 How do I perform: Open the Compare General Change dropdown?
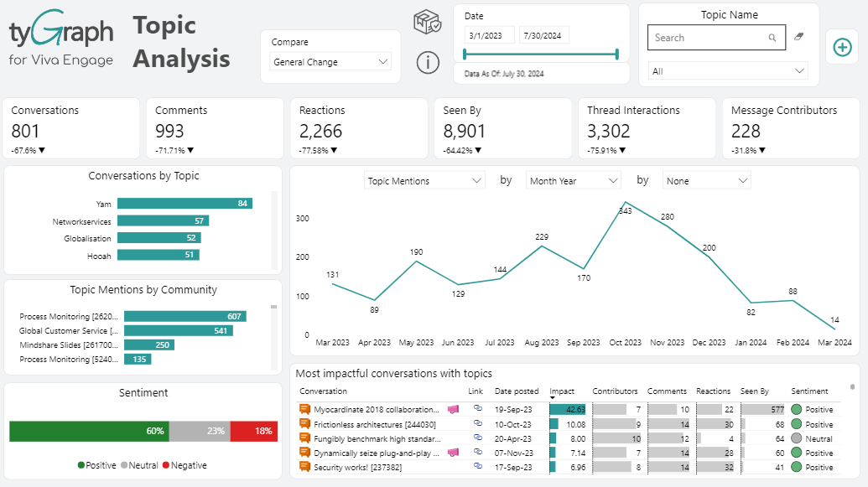(x=331, y=62)
